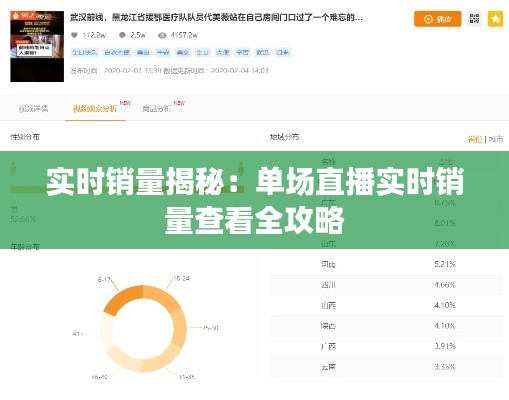Click the 发布时间 publish date text
509x400 pixels.
pyautogui.click(x=116, y=71)
